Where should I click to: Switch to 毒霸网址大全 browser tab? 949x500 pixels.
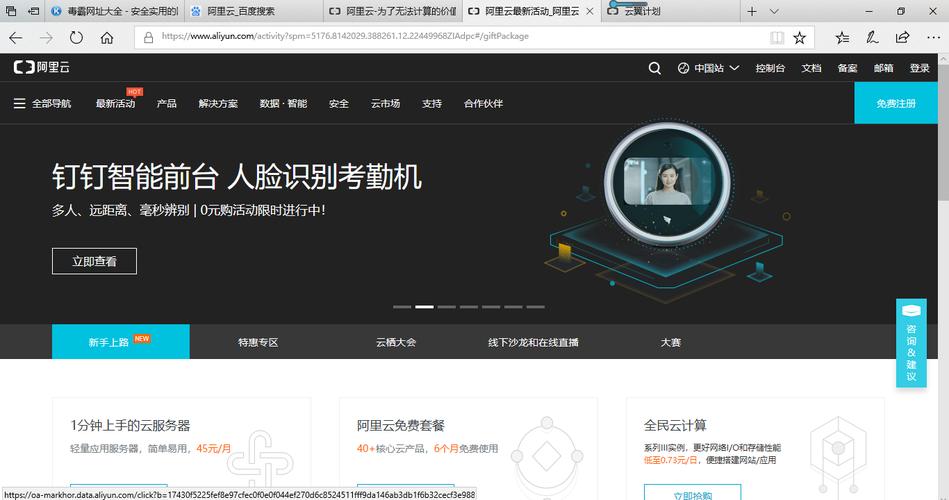114,11
